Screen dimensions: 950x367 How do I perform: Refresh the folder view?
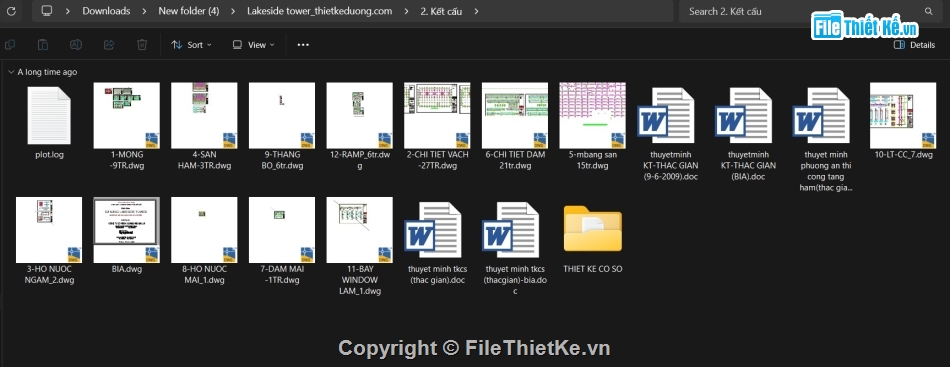point(13,11)
